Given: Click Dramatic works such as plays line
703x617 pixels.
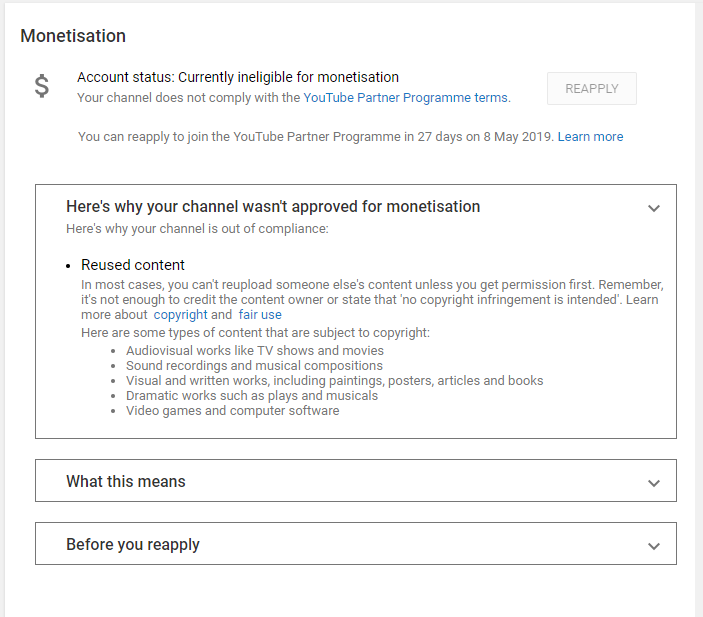Looking at the screenshot, I should pos(252,396).
